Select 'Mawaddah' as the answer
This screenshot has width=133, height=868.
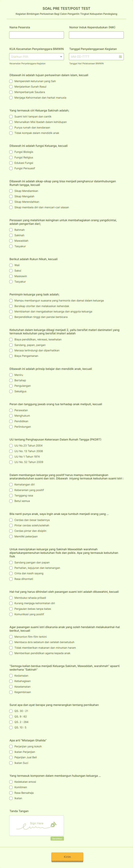click(10, 241)
